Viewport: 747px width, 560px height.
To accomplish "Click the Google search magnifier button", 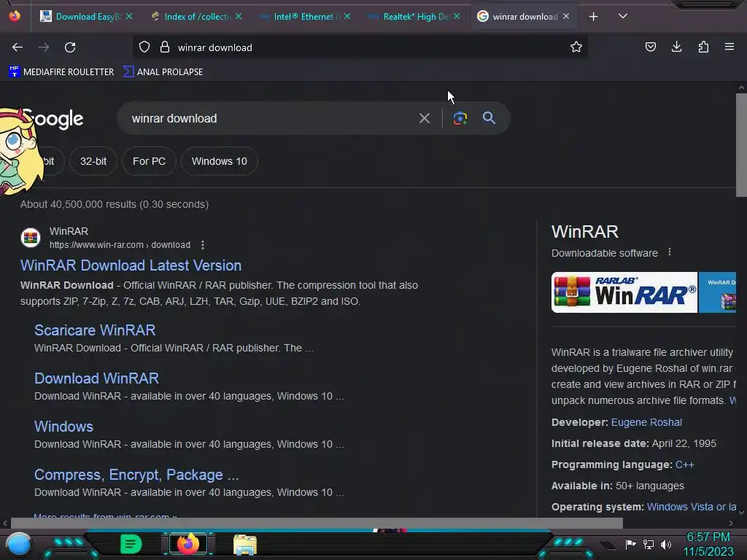I will (x=489, y=117).
